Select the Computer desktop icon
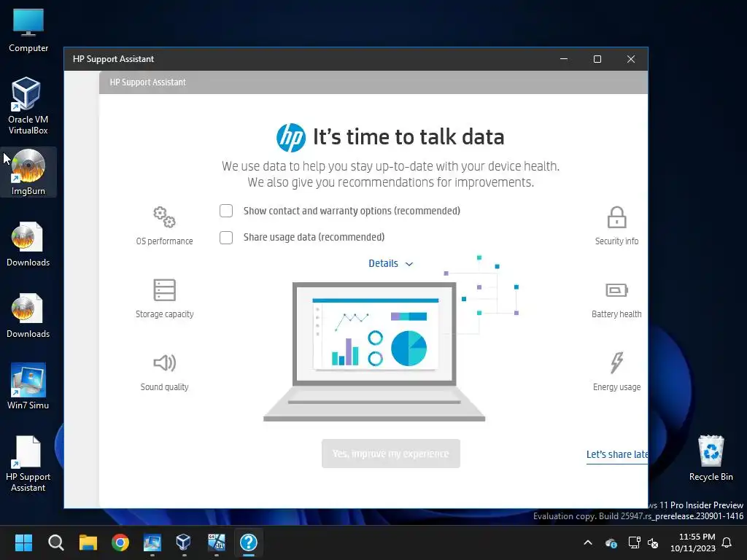The image size is (747, 560). coord(28,31)
